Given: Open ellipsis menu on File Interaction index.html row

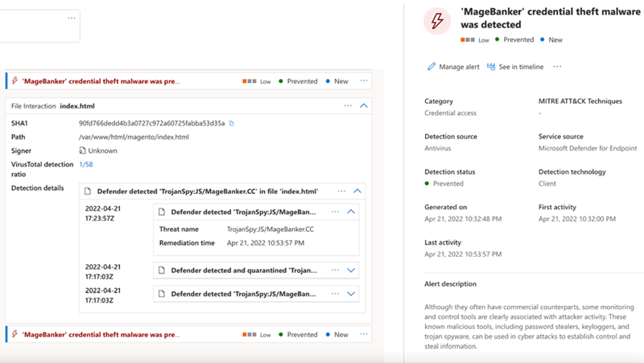Looking at the screenshot, I should [348, 105].
